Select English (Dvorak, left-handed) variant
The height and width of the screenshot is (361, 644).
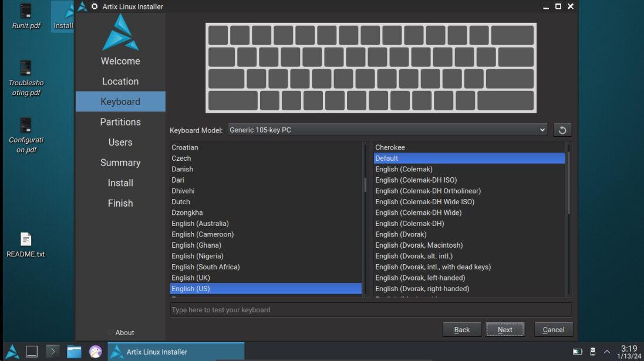click(x=469, y=278)
